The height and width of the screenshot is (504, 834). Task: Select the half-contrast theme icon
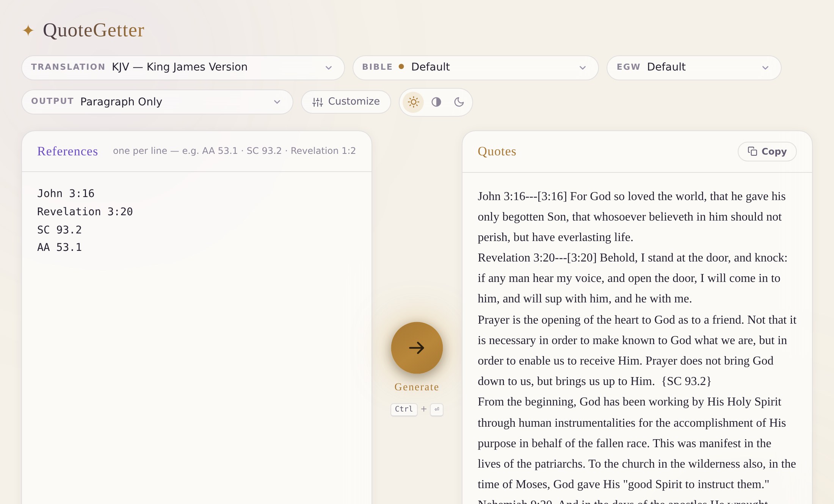point(436,102)
